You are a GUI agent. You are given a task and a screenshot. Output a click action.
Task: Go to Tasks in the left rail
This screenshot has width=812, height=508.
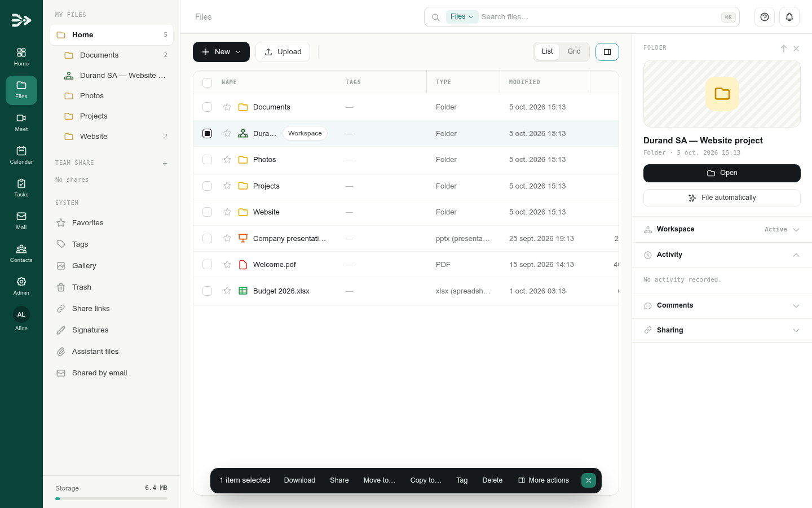[x=21, y=188]
